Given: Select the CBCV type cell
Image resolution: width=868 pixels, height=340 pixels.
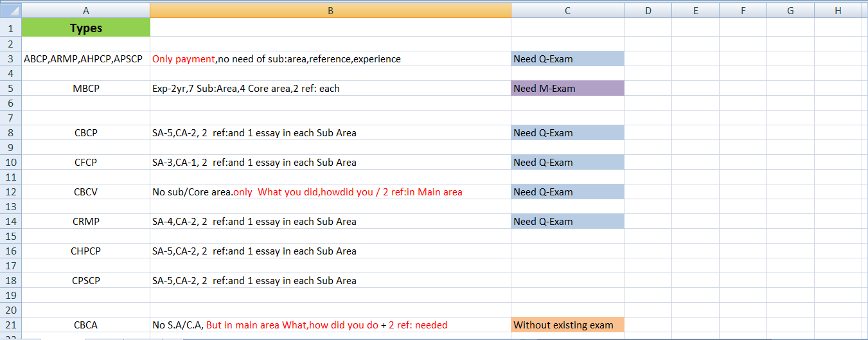Looking at the screenshot, I should tap(85, 192).
